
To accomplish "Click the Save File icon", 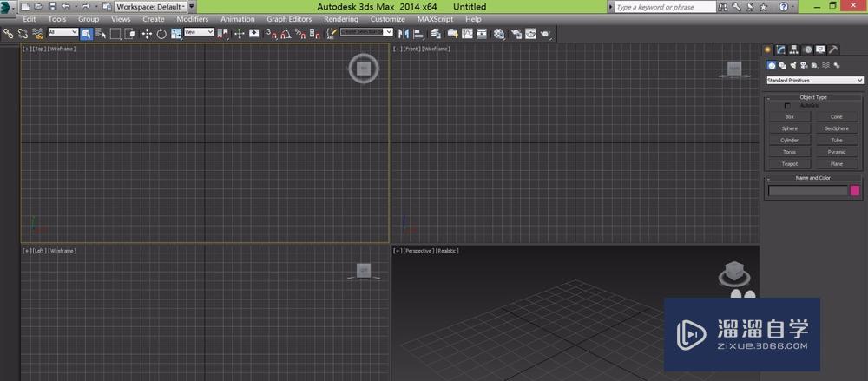I will coord(52,6).
